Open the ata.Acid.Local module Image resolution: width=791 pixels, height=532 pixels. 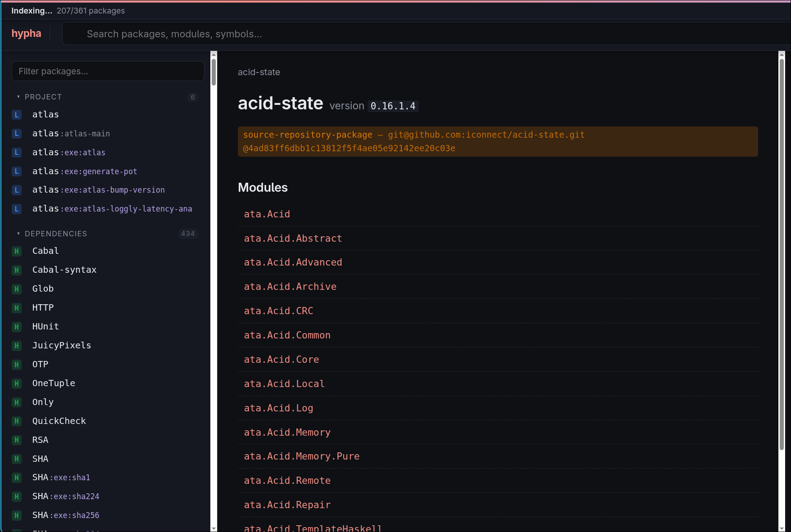coord(284,384)
